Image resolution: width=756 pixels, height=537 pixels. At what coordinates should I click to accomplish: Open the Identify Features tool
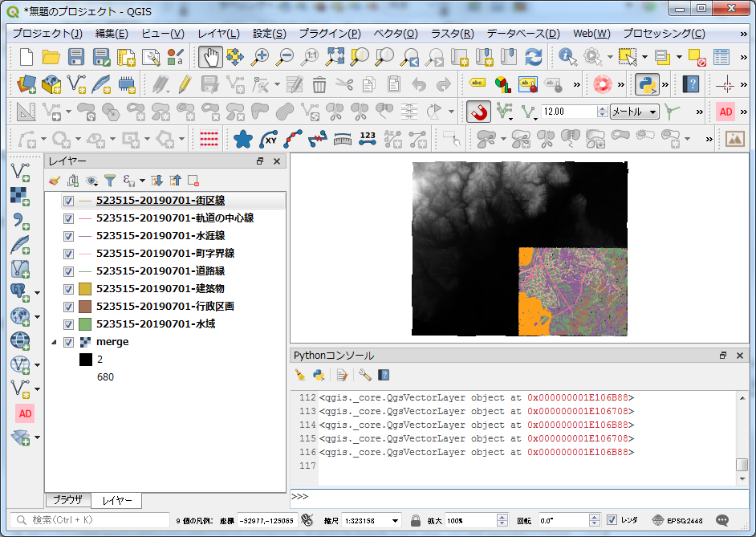(566, 56)
